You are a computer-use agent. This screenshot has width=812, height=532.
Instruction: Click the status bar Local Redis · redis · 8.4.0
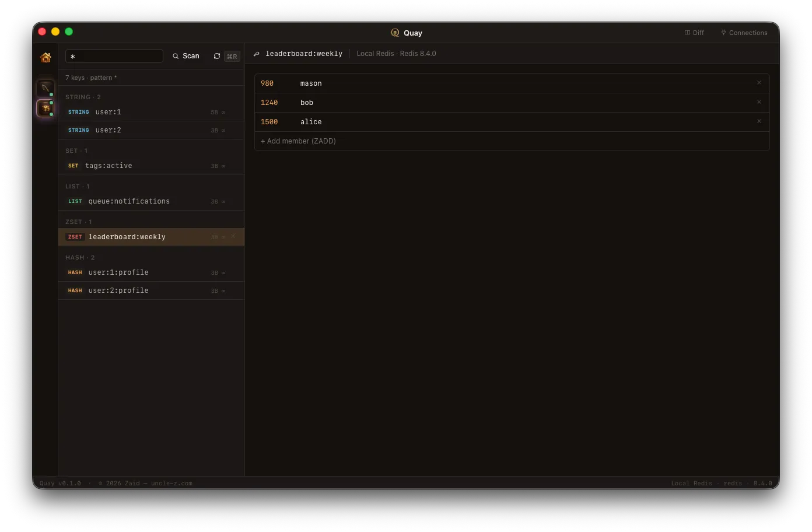(x=722, y=483)
